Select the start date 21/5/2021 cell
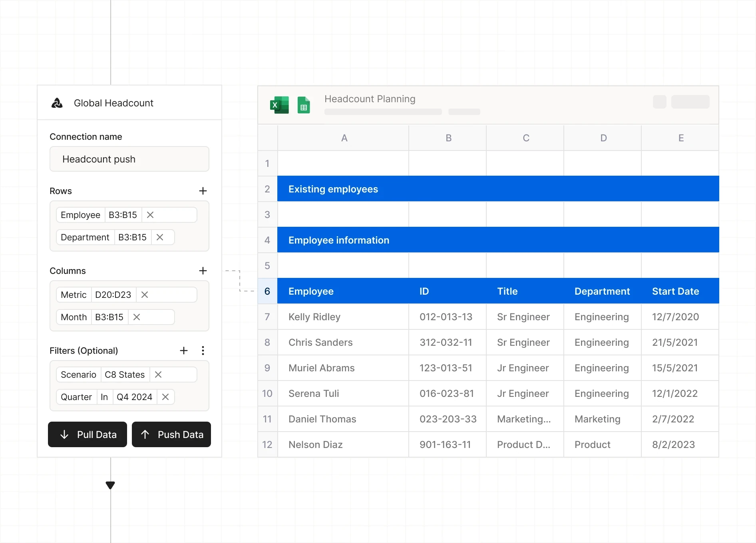The image size is (756, 543). click(x=680, y=342)
